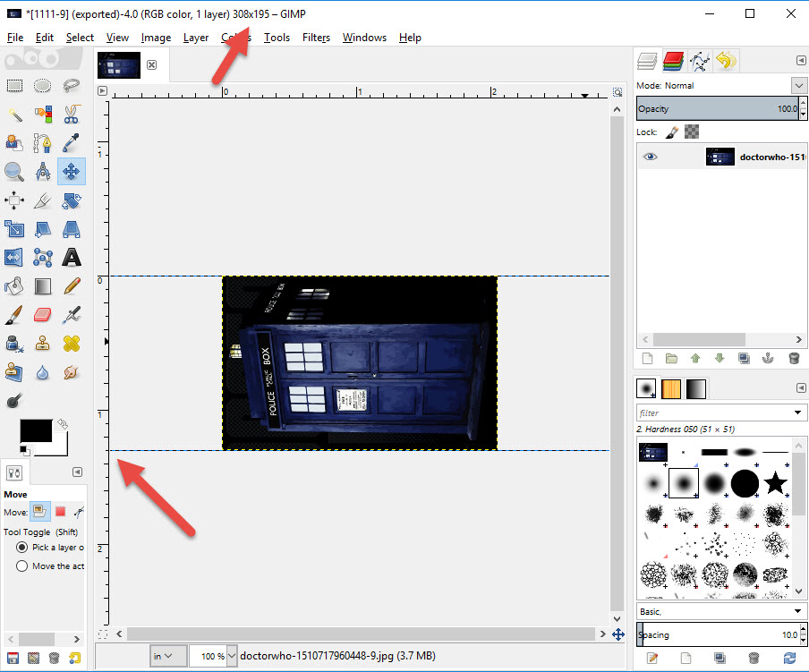
Task: Select the Free Select lasso tool
Action: 72,86
